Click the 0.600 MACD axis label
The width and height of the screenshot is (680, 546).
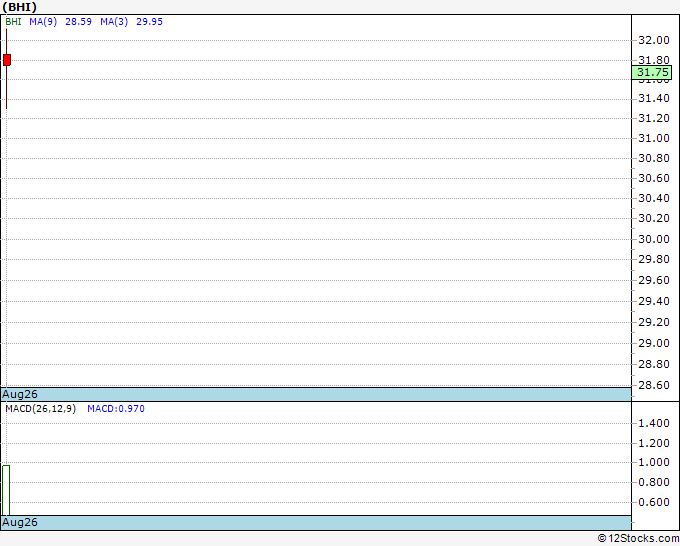[654, 502]
